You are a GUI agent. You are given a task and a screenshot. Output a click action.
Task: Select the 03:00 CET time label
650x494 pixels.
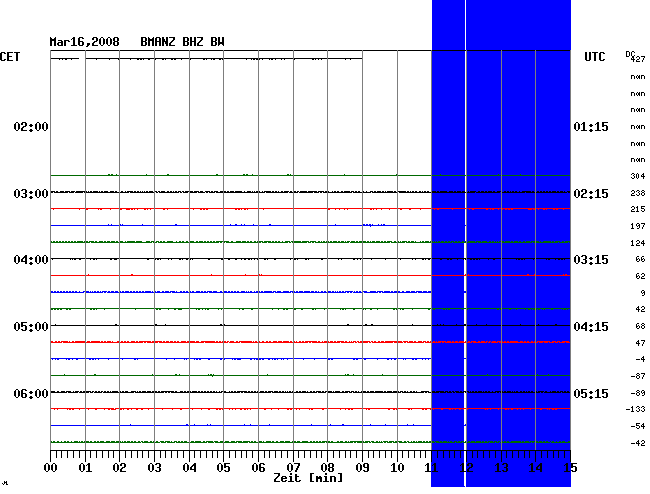coord(31,194)
